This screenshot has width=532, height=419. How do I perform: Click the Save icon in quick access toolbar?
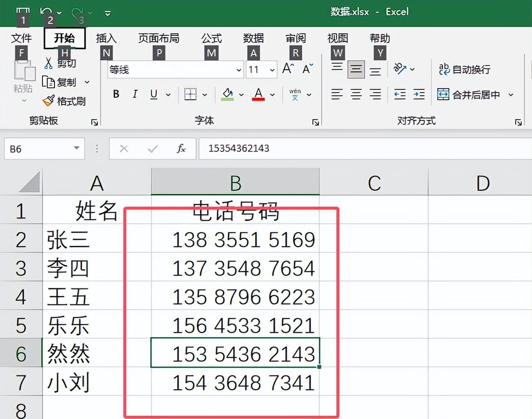[x=22, y=11]
